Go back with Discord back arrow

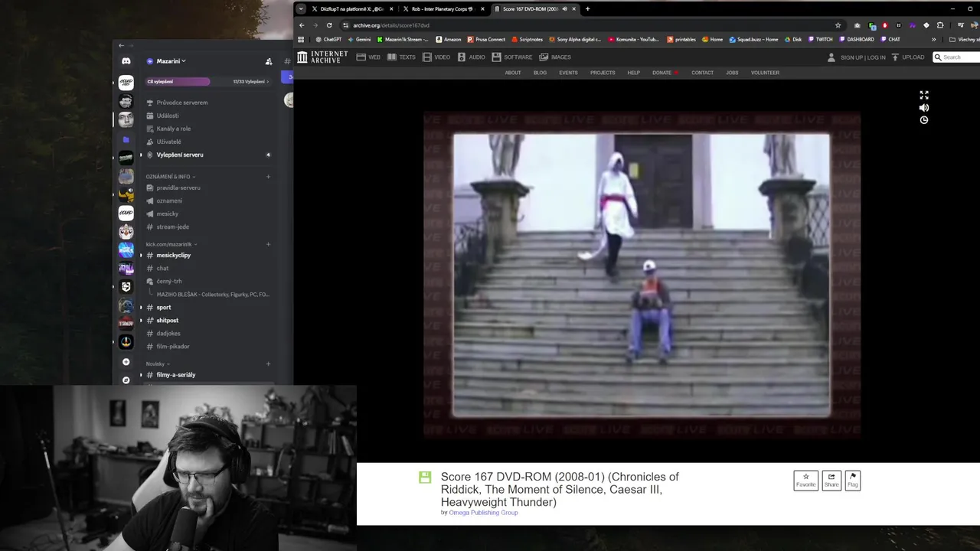pyautogui.click(x=121, y=45)
